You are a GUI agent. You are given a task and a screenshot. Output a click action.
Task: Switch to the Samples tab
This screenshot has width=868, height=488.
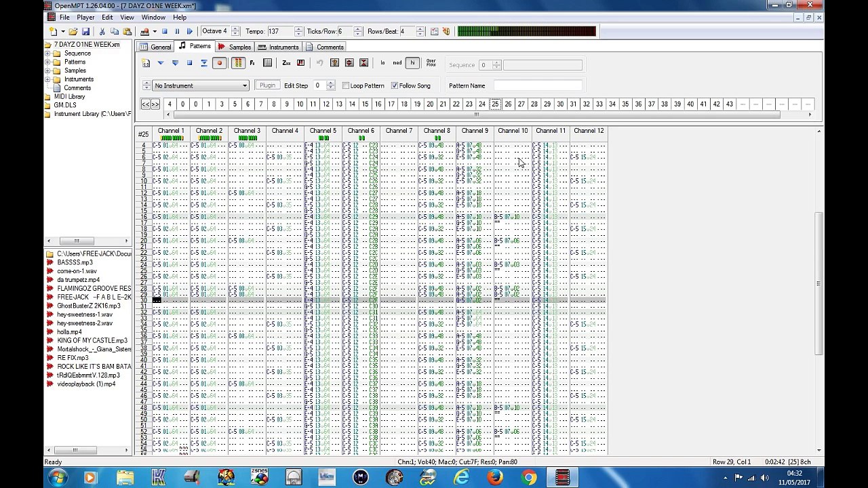coord(235,47)
